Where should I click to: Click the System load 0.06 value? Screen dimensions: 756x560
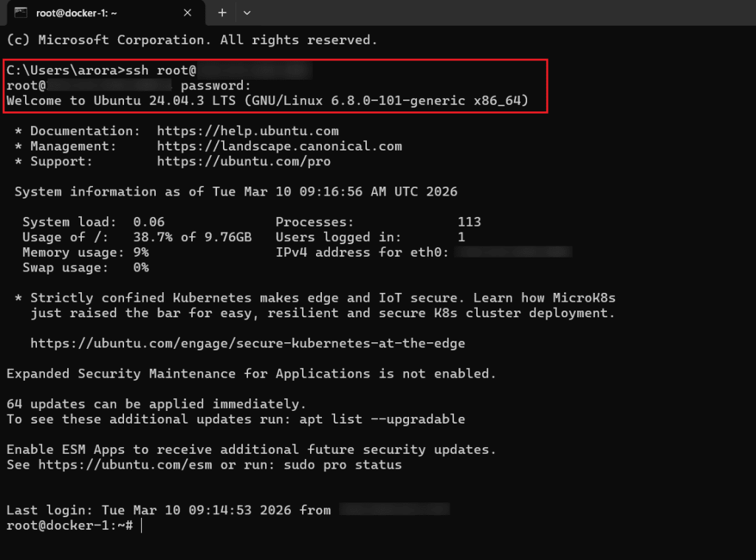click(x=148, y=222)
